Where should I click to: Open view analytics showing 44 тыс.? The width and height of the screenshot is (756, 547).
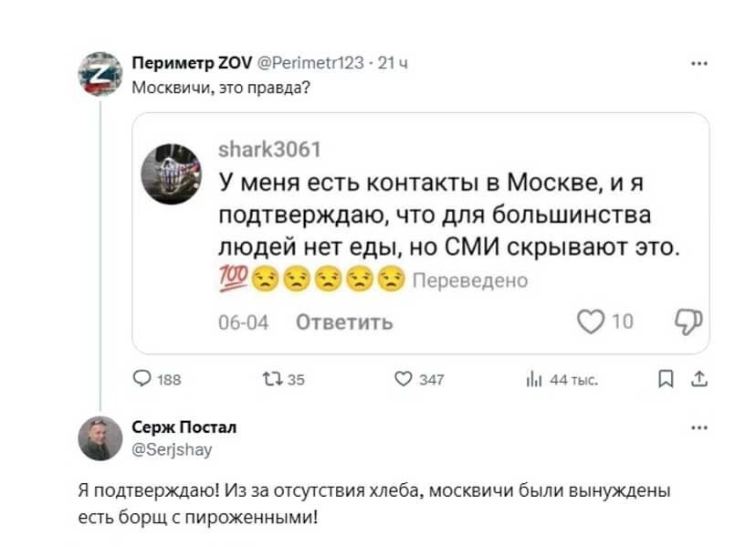(x=535, y=380)
